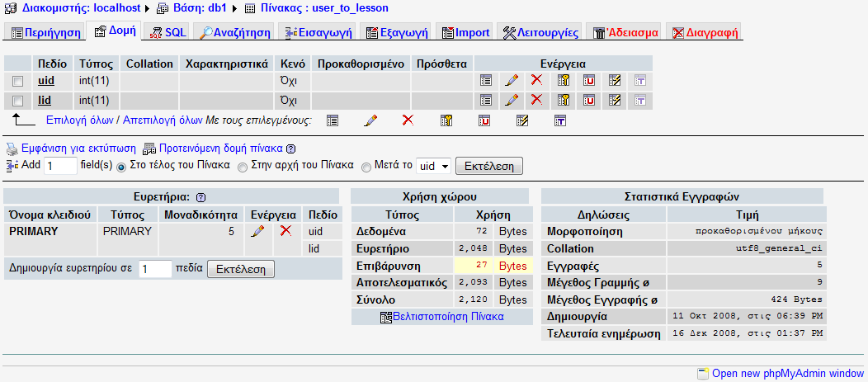
Task: Open the Import tab
Action: [465, 33]
